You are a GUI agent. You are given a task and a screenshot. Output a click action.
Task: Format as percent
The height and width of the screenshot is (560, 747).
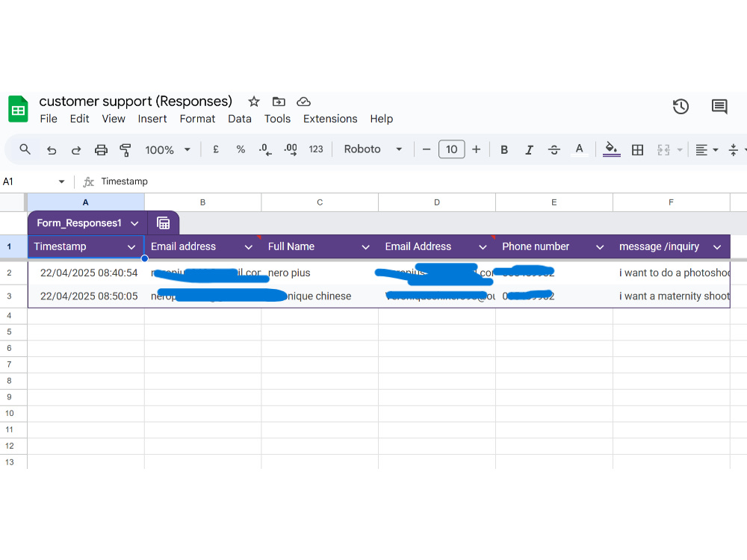coord(241,149)
